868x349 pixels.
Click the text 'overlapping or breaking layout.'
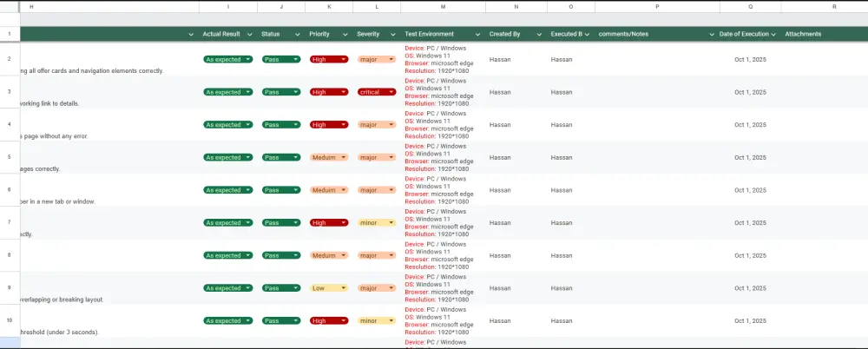[x=62, y=300]
